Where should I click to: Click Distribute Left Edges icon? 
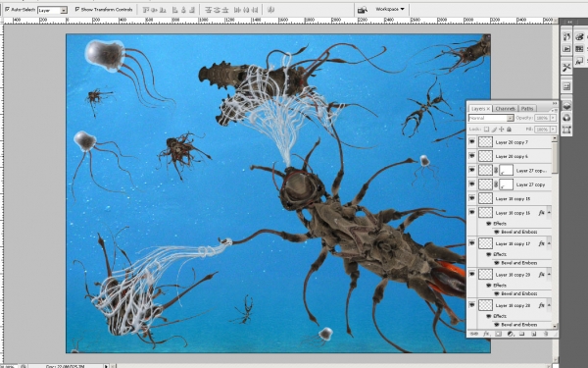pyautogui.click(x=237, y=10)
